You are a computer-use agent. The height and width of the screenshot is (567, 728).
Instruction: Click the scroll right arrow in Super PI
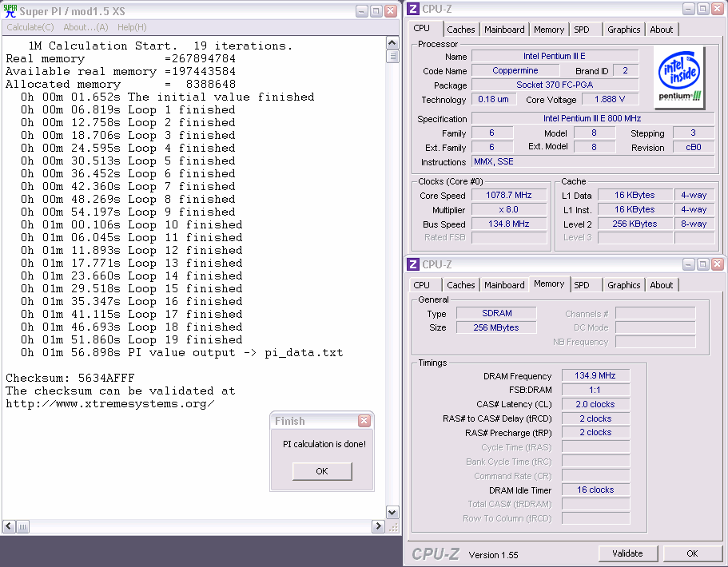tap(378, 526)
